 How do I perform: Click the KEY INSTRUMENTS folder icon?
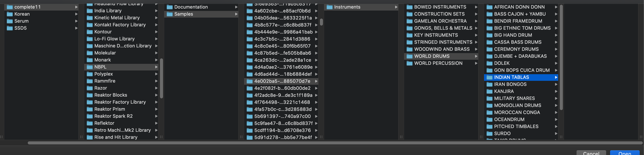(410, 35)
